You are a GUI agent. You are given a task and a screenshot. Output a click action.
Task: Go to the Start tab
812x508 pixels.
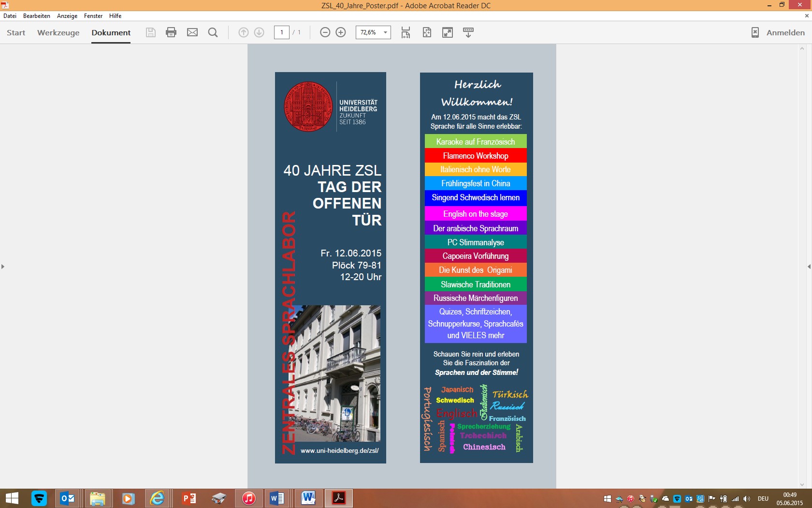click(x=16, y=32)
